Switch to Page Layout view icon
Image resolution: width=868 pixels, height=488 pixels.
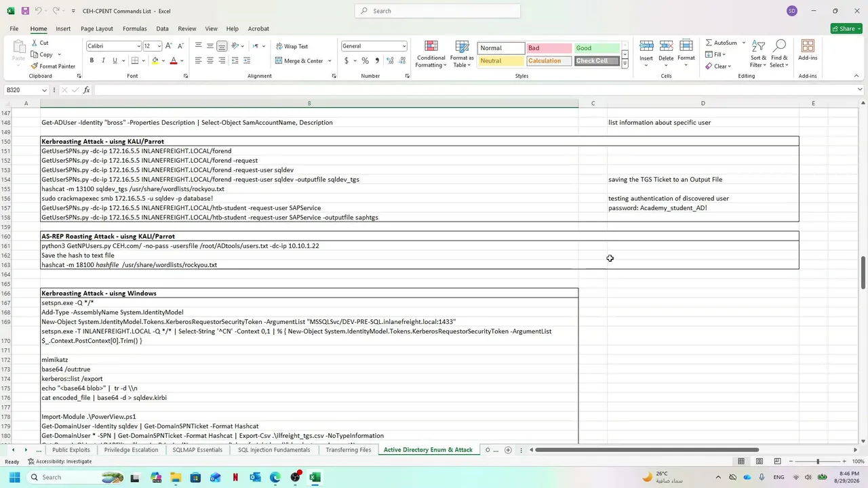[x=759, y=462]
